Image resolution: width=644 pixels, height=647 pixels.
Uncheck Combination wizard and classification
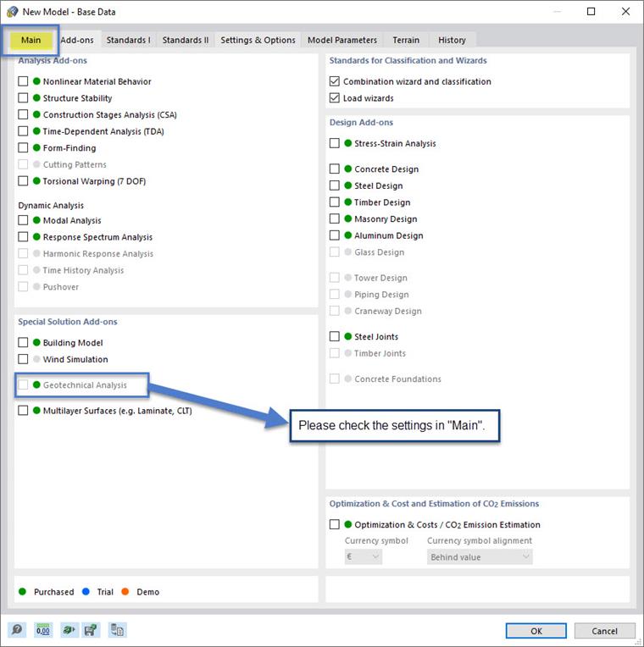335,81
